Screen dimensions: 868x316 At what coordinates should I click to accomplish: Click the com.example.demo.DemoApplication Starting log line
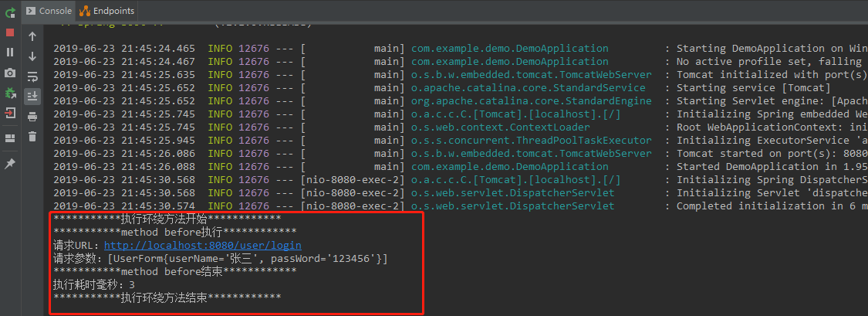click(509, 49)
